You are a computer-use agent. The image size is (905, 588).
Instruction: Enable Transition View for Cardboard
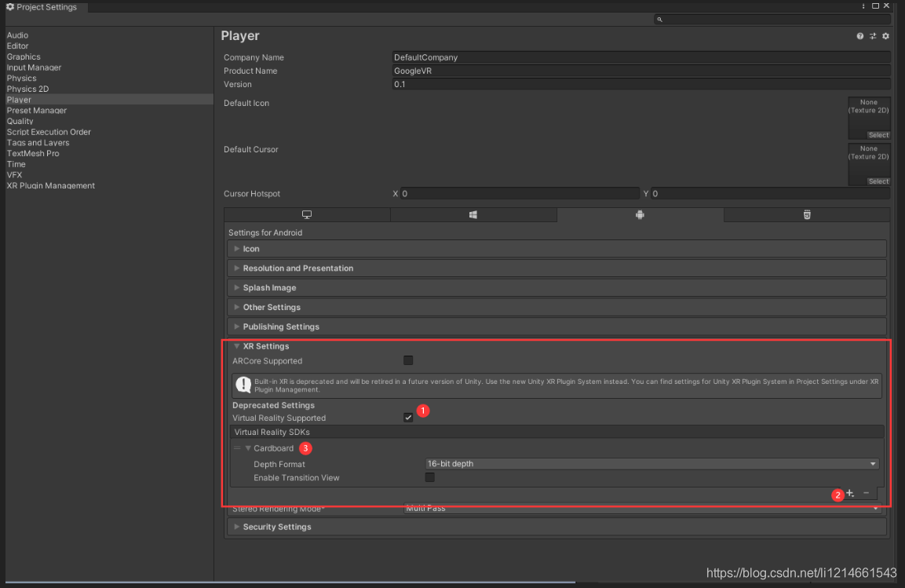[429, 477]
